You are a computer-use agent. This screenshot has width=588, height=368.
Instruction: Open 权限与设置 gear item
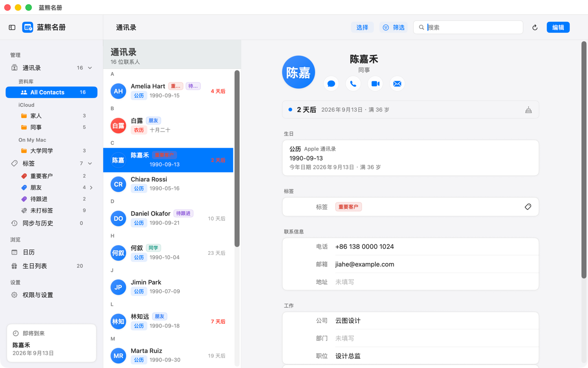point(51,295)
